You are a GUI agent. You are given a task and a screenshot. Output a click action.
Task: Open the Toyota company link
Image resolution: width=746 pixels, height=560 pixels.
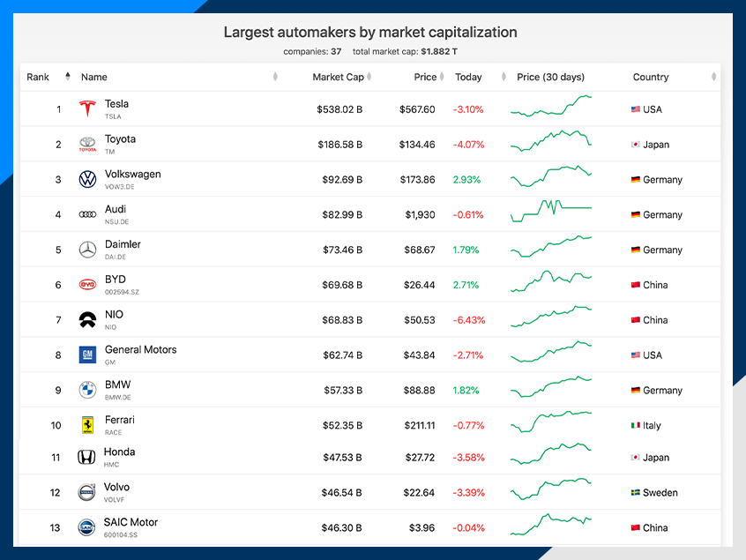coord(120,139)
